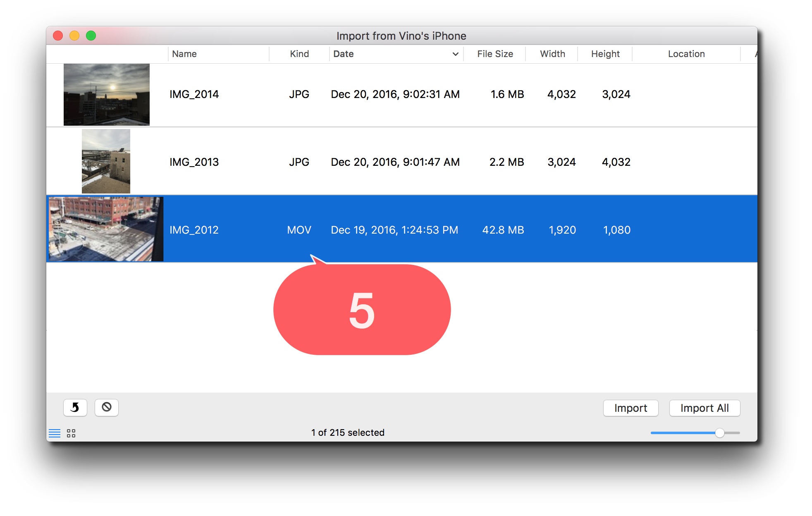Click the yellow minimize window button
Screen dimensions: 812x516
pos(74,36)
